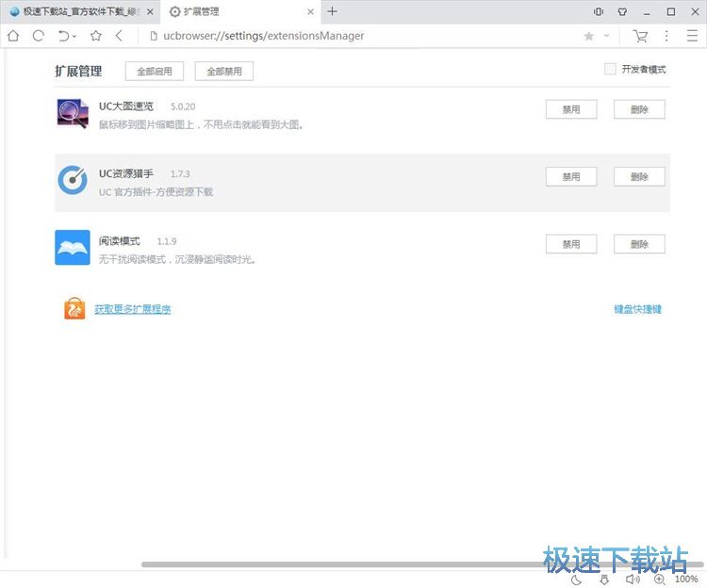Screen dimensions: 707x588
Task: Open the 键盘快捷键 link
Action: tap(637, 309)
